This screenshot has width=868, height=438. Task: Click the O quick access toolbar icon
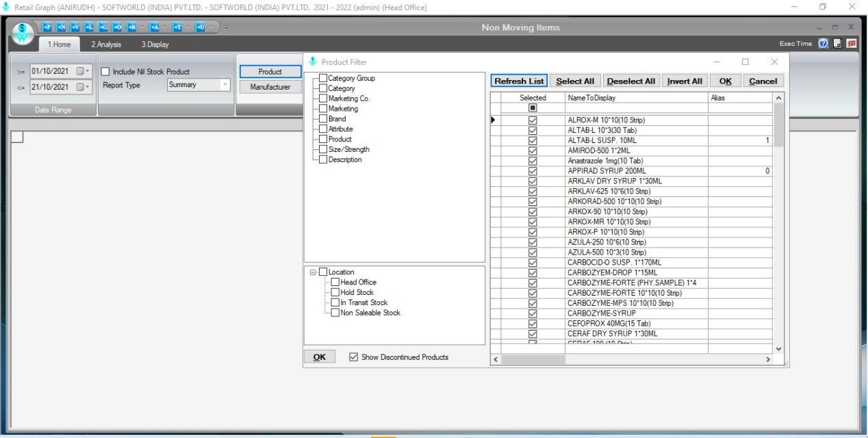click(x=117, y=27)
